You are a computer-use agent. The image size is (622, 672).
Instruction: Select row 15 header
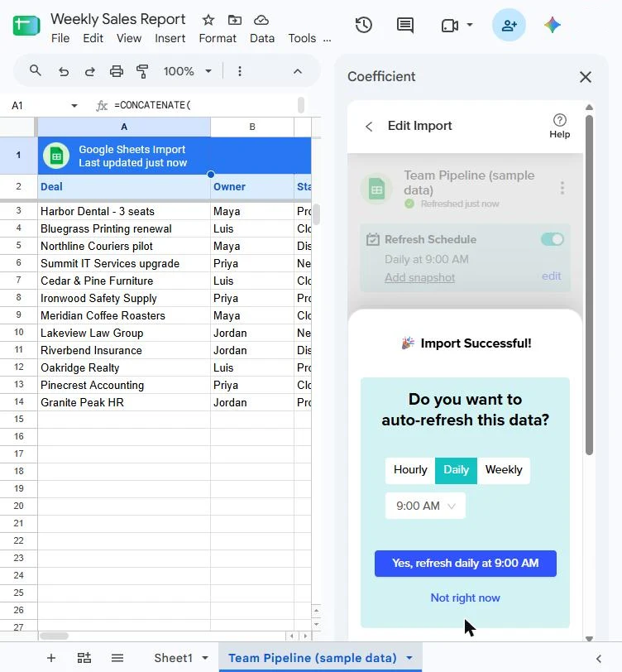tap(18, 419)
